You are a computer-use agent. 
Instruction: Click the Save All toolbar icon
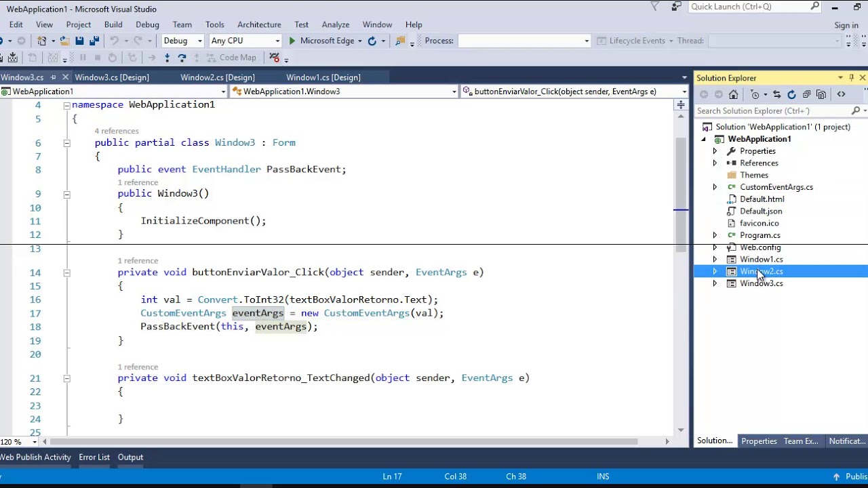pos(94,41)
